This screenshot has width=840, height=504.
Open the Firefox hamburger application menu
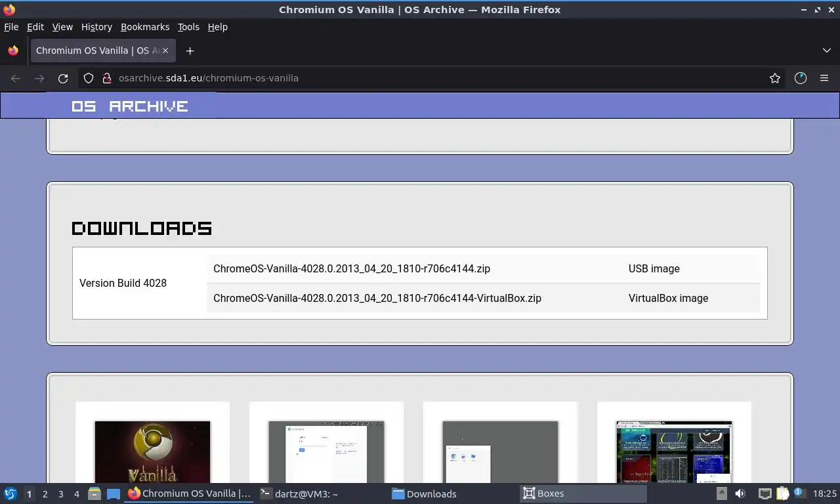point(824,78)
